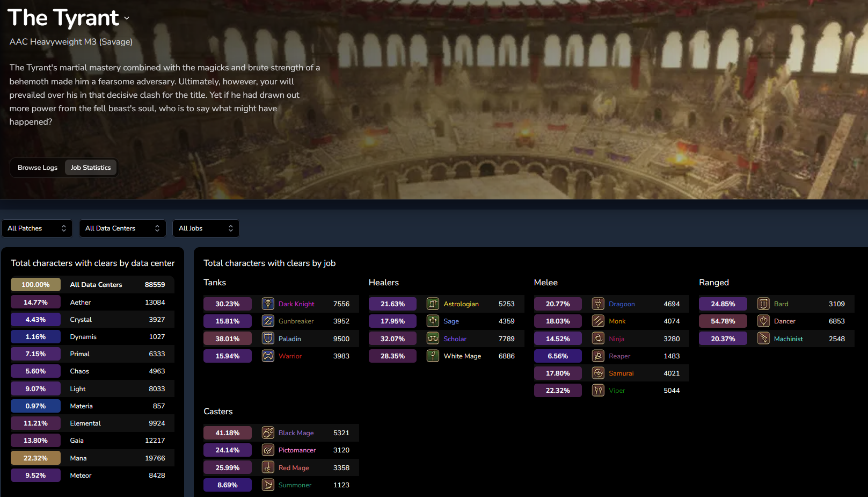
Task: Open the All Jobs filter dropdown
Action: pos(206,228)
